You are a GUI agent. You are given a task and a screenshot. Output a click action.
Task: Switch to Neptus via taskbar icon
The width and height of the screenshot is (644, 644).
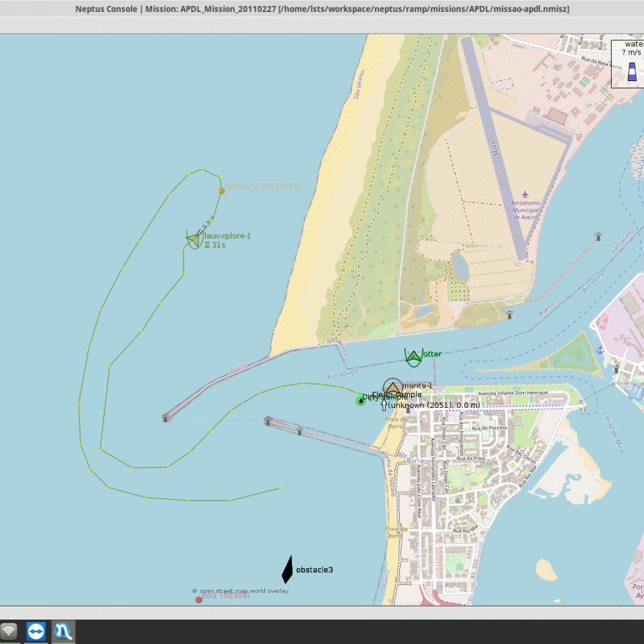coord(64,631)
